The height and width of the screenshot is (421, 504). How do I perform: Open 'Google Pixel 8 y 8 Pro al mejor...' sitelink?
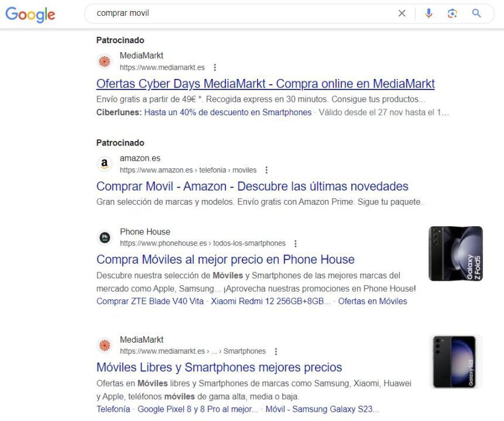198,409
